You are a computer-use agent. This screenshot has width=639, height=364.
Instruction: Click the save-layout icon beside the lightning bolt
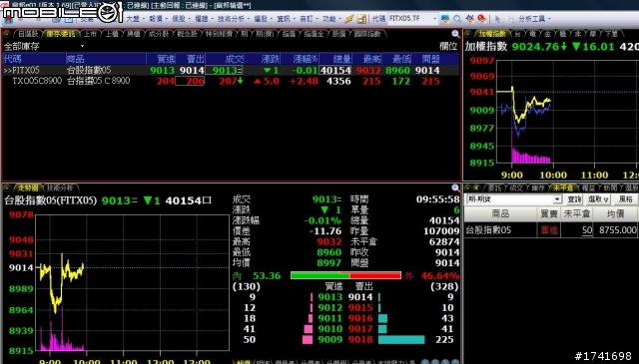point(361,19)
